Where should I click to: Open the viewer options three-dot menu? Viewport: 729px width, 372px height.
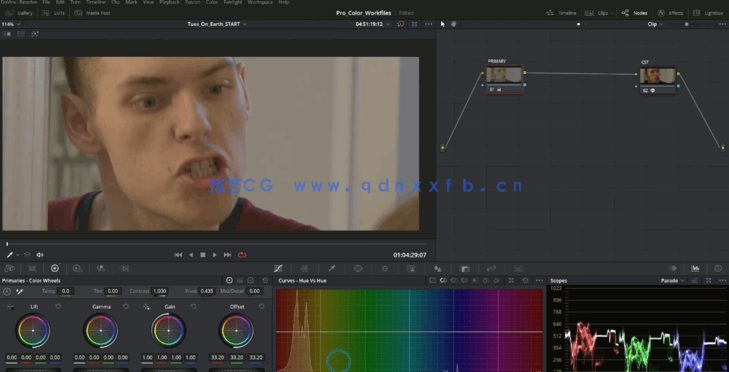tap(429, 24)
